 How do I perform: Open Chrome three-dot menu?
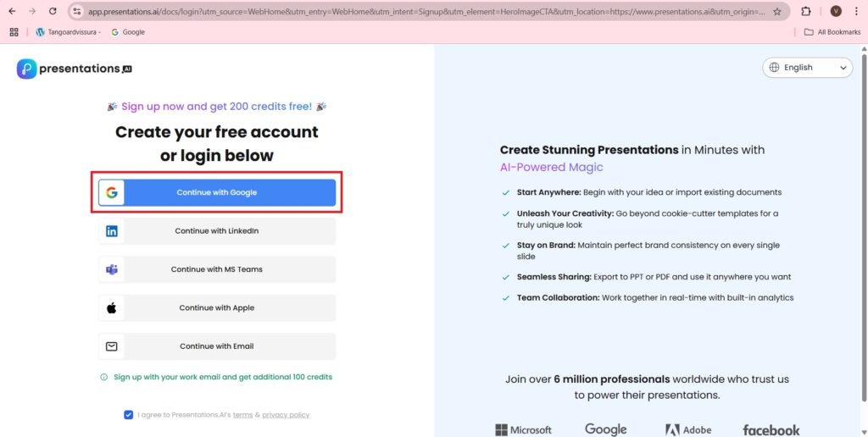(x=856, y=11)
